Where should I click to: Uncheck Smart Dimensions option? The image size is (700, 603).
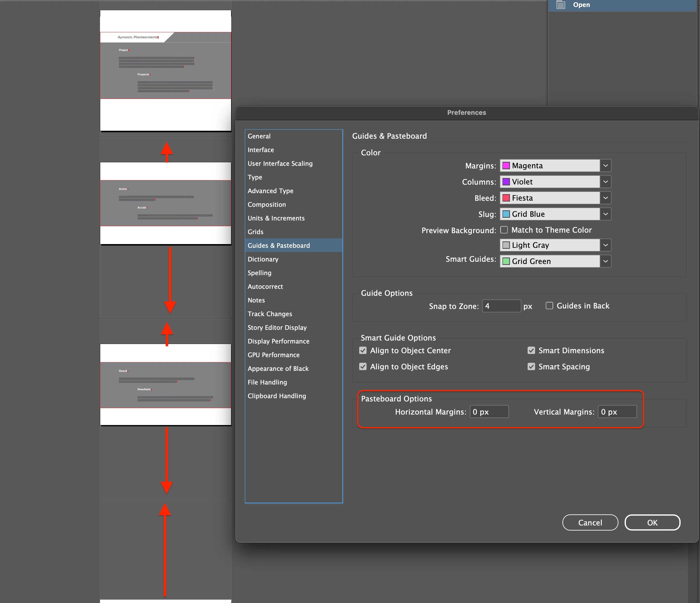pos(531,350)
